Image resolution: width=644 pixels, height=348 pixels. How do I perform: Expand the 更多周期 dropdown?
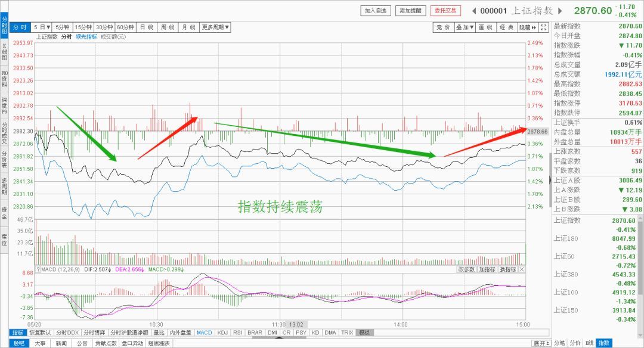(x=215, y=27)
